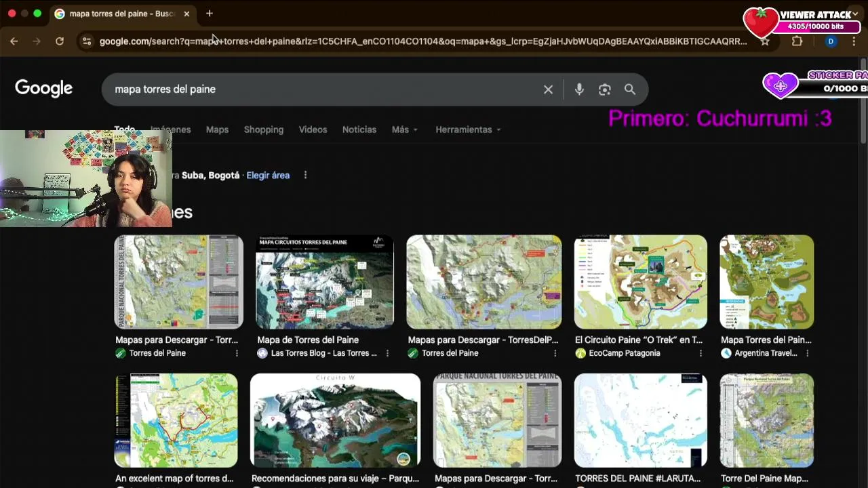Open options for first Torres del Paine source
Viewport: 868px width, 488px height.
[237, 353]
